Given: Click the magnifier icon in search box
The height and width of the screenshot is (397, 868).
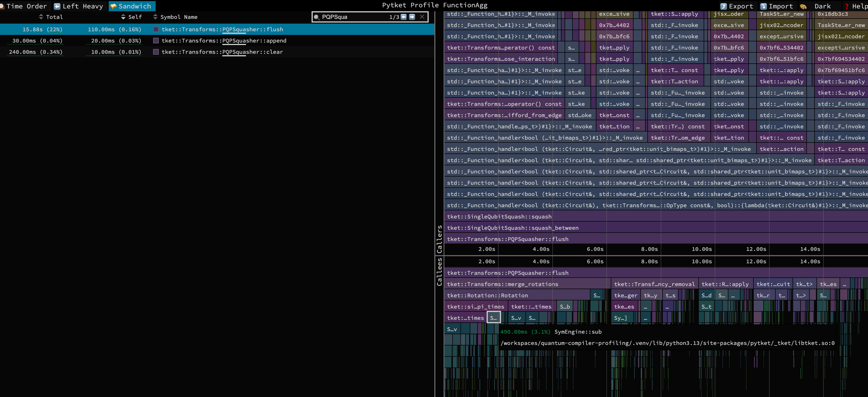Looking at the screenshot, I should click(316, 17).
